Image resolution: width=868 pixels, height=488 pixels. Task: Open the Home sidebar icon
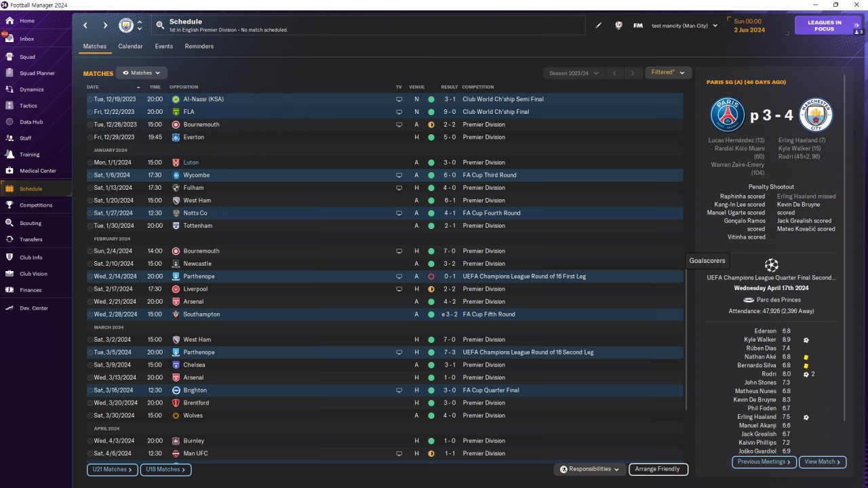coord(9,21)
